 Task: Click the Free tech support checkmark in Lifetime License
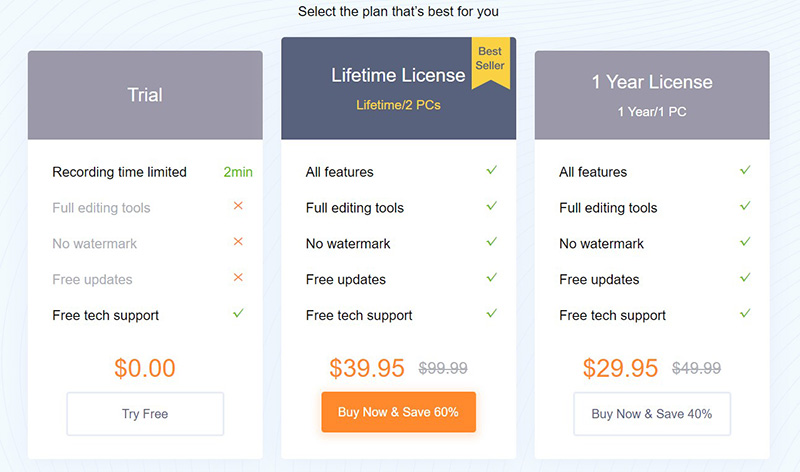pos(491,313)
